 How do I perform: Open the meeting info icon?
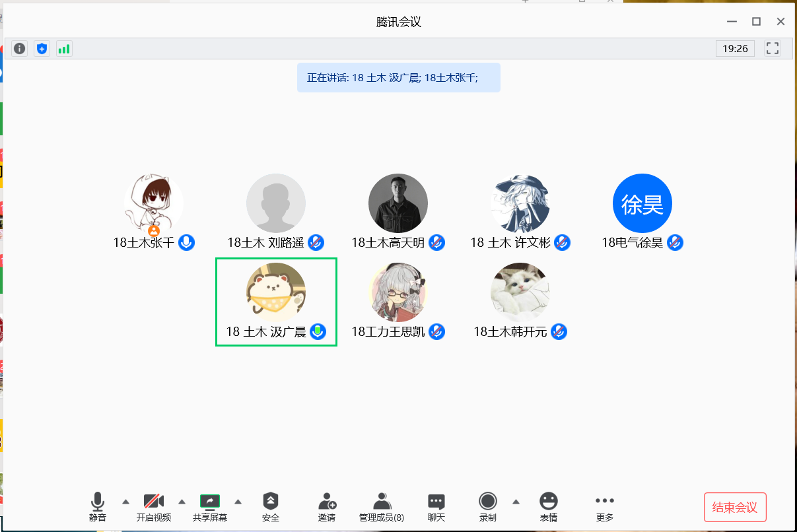[x=20, y=48]
